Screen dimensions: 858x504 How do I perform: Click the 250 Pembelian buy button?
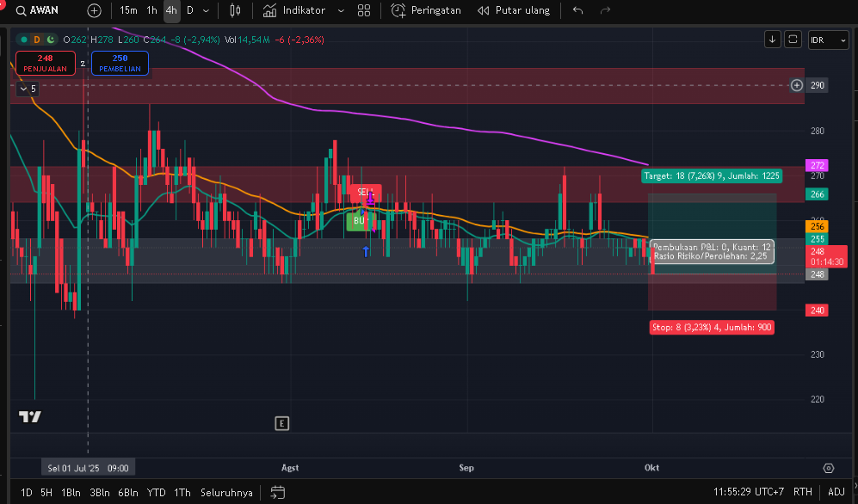(120, 63)
